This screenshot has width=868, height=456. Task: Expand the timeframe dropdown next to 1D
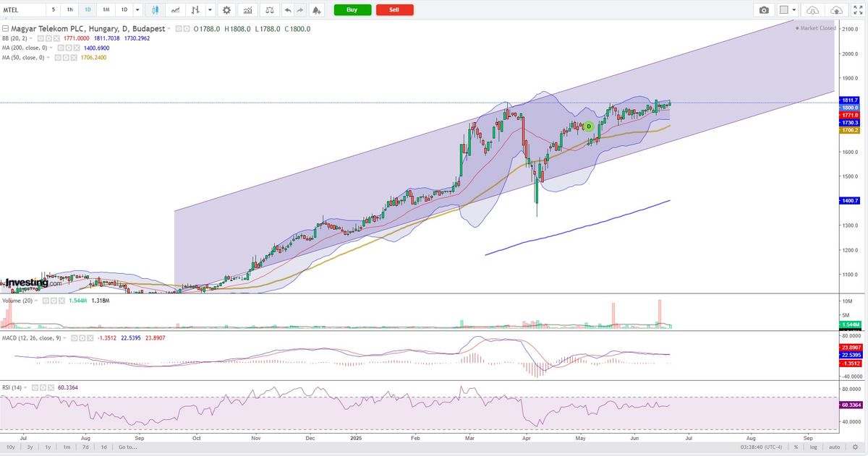[x=138, y=10]
